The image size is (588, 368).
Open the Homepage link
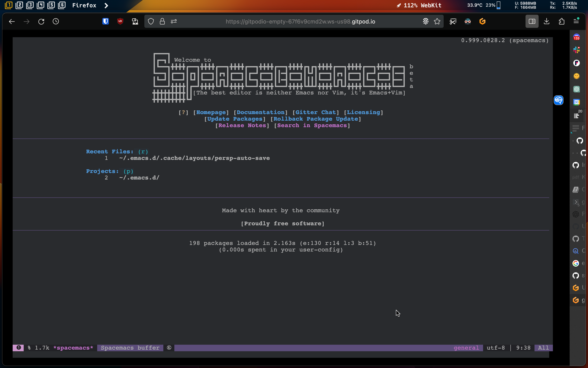(211, 112)
